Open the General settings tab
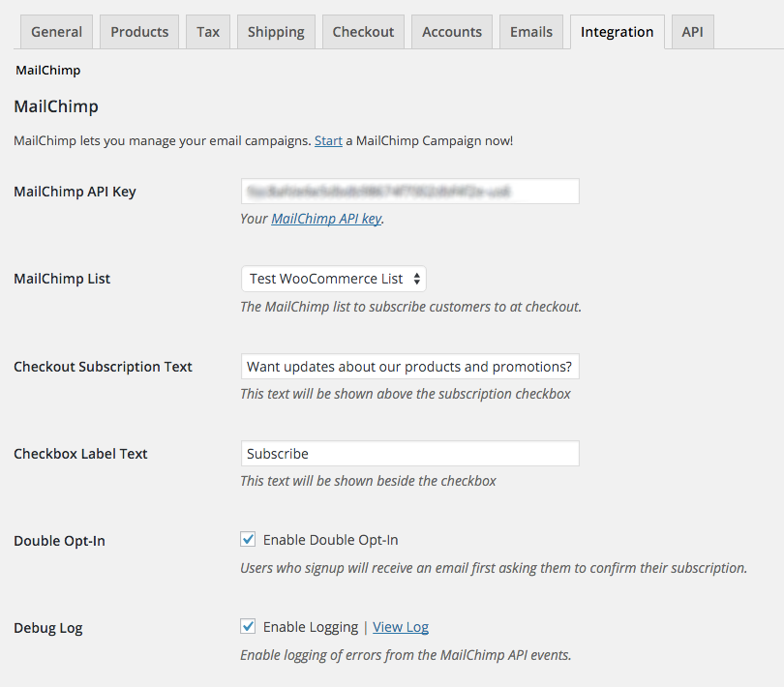The width and height of the screenshot is (784, 687). pyautogui.click(x=56, y=32)
